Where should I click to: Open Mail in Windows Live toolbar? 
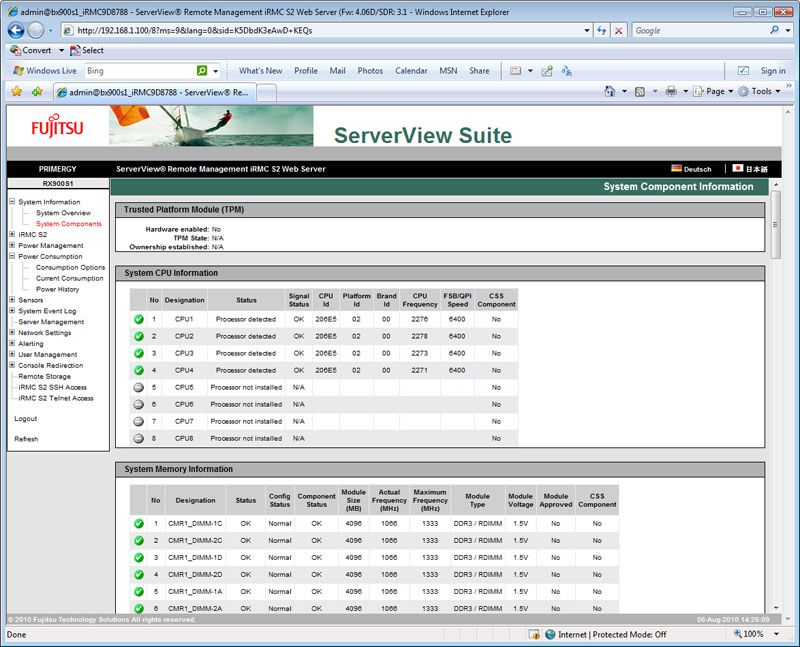click(x=337, y=70)
